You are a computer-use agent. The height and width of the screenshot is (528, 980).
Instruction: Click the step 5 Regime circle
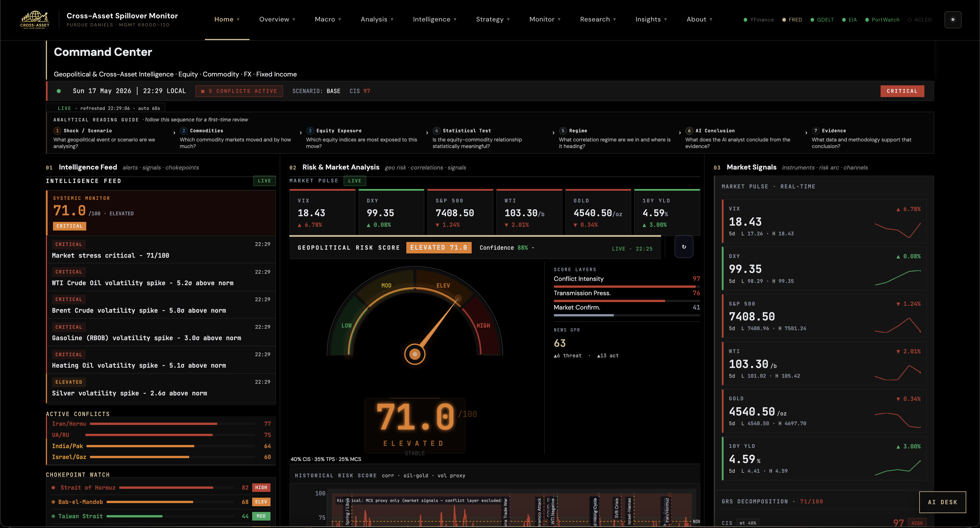(563, 131)
